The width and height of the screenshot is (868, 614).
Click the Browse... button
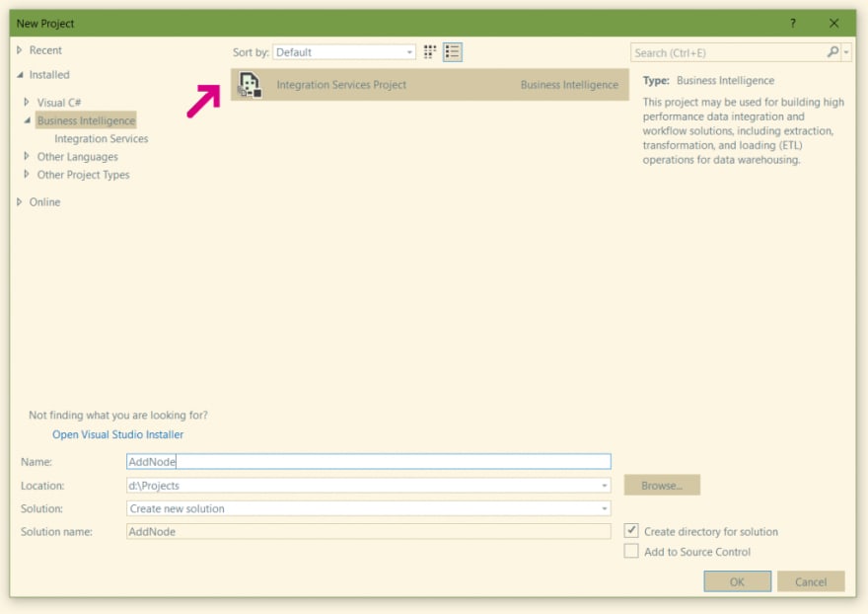pos(662,485)
